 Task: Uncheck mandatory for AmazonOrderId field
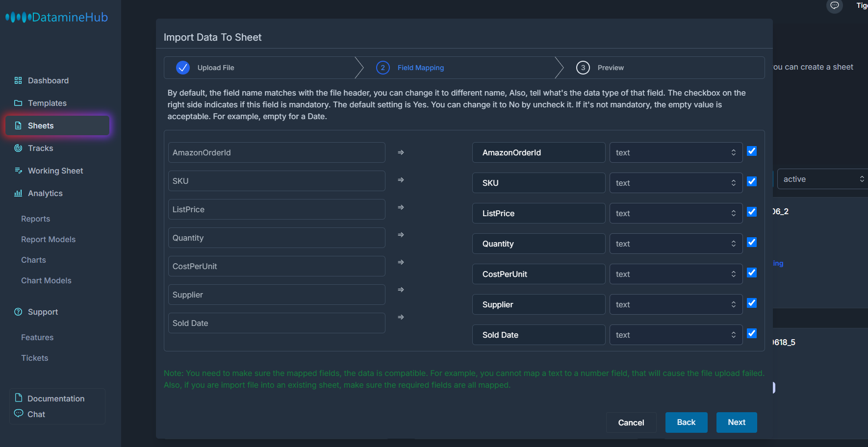coord(752,151)
